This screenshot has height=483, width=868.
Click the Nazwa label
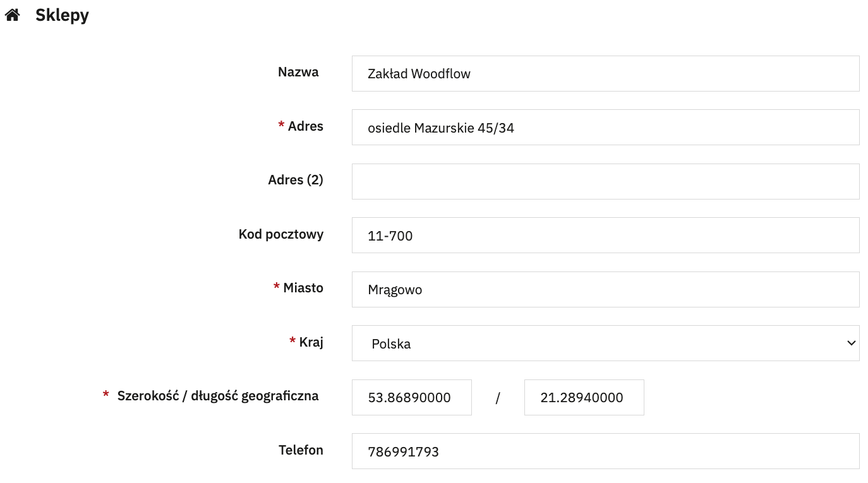298,72
